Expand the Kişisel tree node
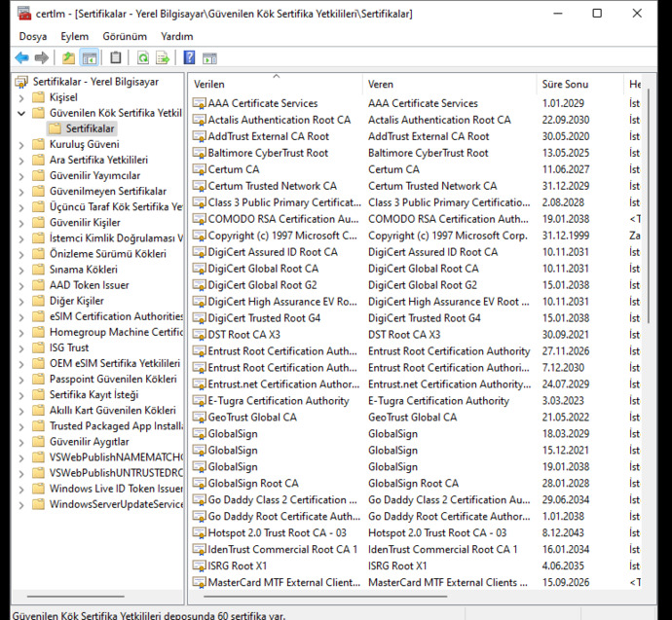 pos(21,98)
